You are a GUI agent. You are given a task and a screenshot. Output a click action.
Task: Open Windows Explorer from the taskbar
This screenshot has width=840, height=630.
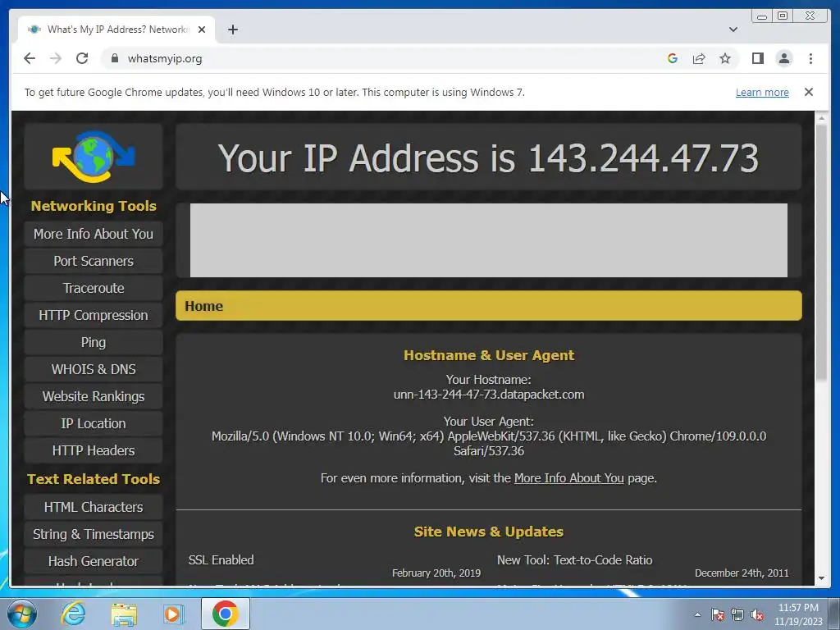coord(124,614)
